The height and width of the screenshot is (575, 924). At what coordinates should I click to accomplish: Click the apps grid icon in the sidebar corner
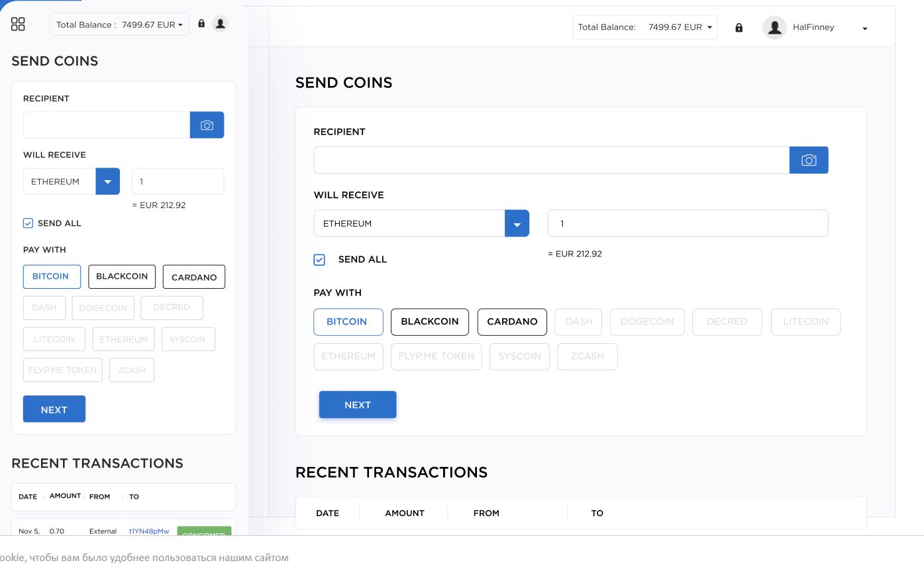[18, 23]
